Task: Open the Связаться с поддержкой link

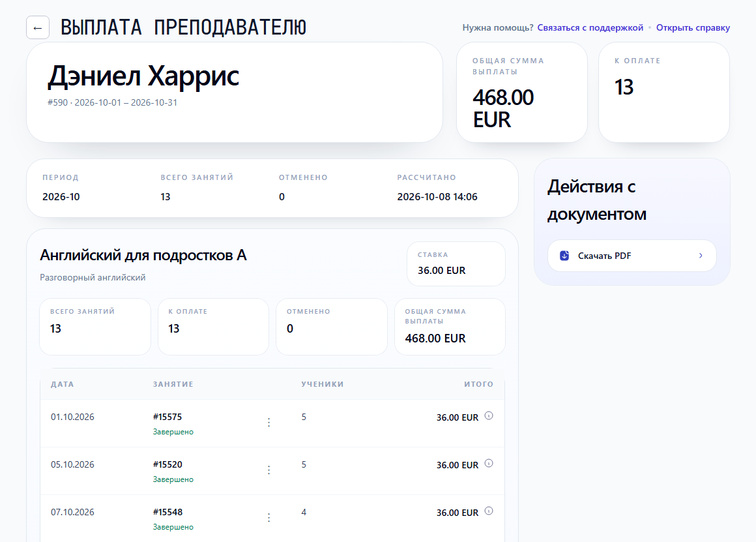Action: coord(590,27)
